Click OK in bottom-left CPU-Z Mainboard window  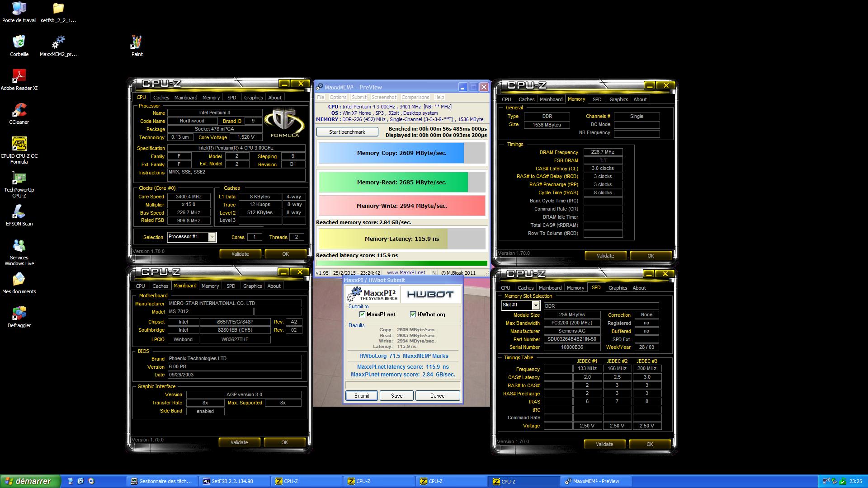click(x=284, y=442)
